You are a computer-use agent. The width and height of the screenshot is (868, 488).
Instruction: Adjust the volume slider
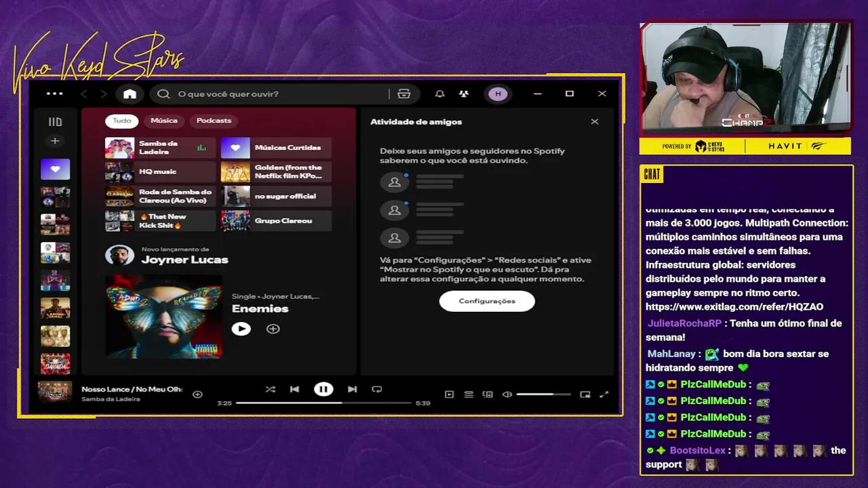[x=543, y=394]
